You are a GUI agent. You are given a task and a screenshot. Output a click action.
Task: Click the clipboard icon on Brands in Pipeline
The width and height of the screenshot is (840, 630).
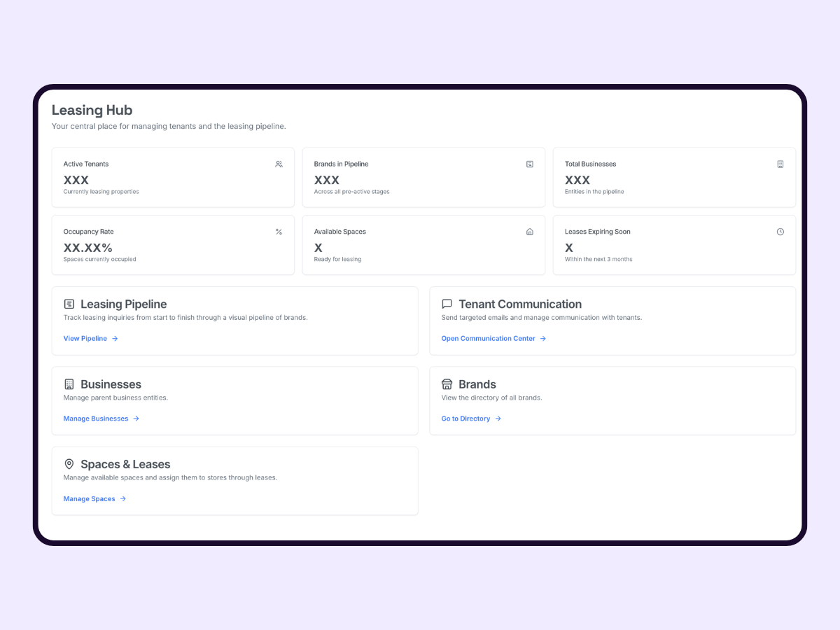point(530,164)
